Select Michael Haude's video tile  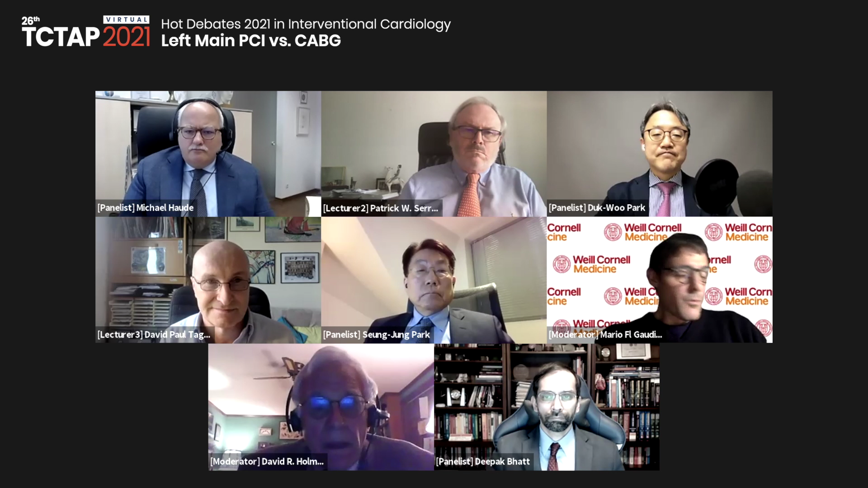click(x=208, y=154)
